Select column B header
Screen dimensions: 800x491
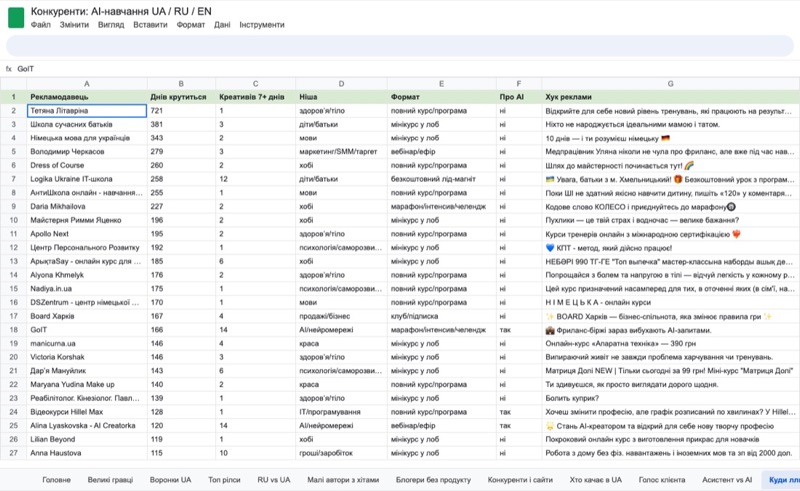(181, 84)
